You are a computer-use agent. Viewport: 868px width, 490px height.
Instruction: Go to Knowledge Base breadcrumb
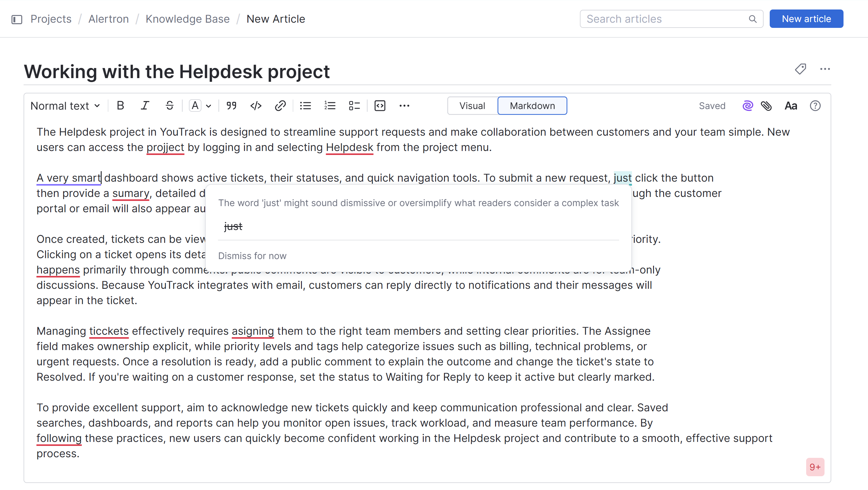[187, 19]
